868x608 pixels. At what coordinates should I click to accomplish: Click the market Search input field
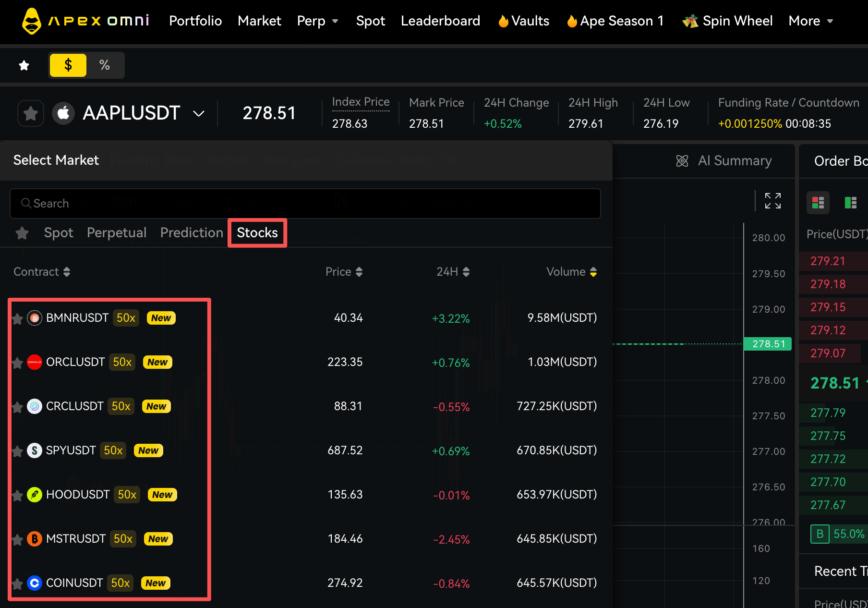pyautogui.click(x=305, y=204)
